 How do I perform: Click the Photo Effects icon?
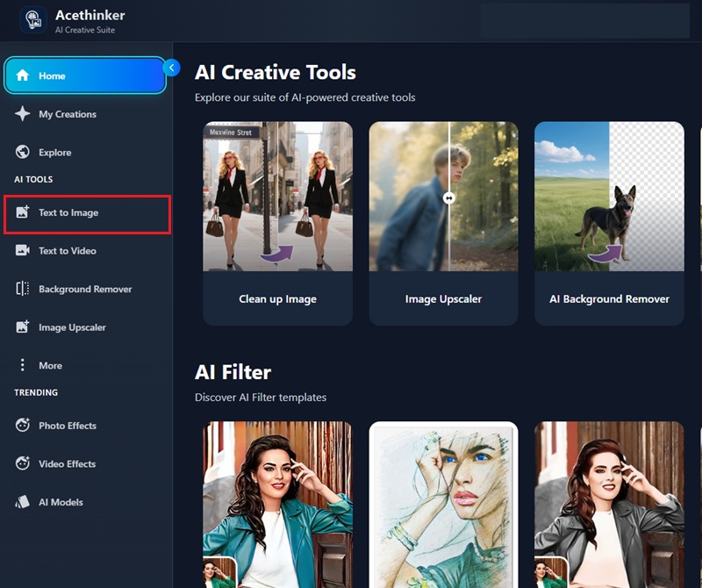23,426
